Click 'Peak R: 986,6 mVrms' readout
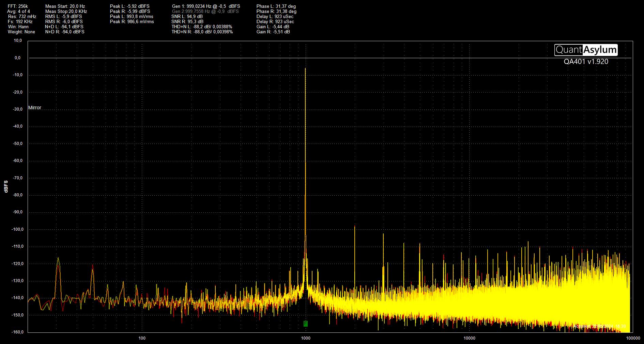 point(132,21)
